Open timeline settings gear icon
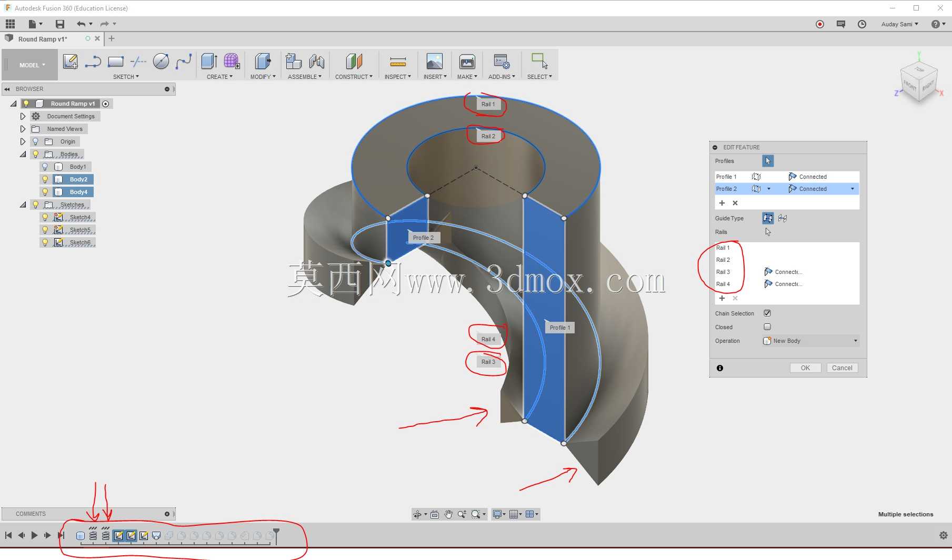This screenshot has height=560, width=952. (943, 535)
